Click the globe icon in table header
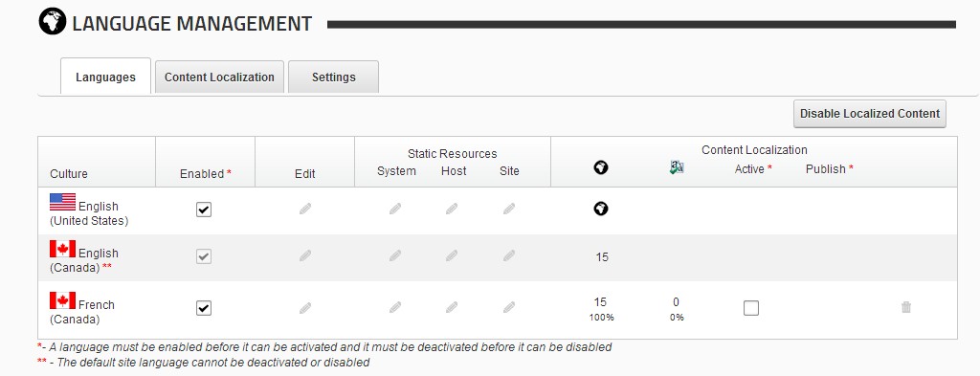Screen dimensions: 980x376 tap(601, 167)
